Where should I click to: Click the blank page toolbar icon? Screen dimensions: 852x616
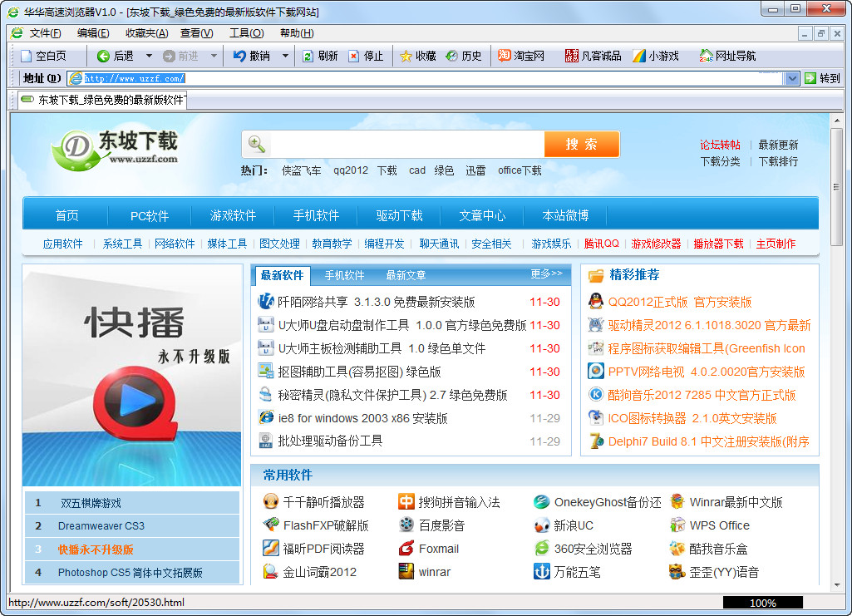pos(26,56)
